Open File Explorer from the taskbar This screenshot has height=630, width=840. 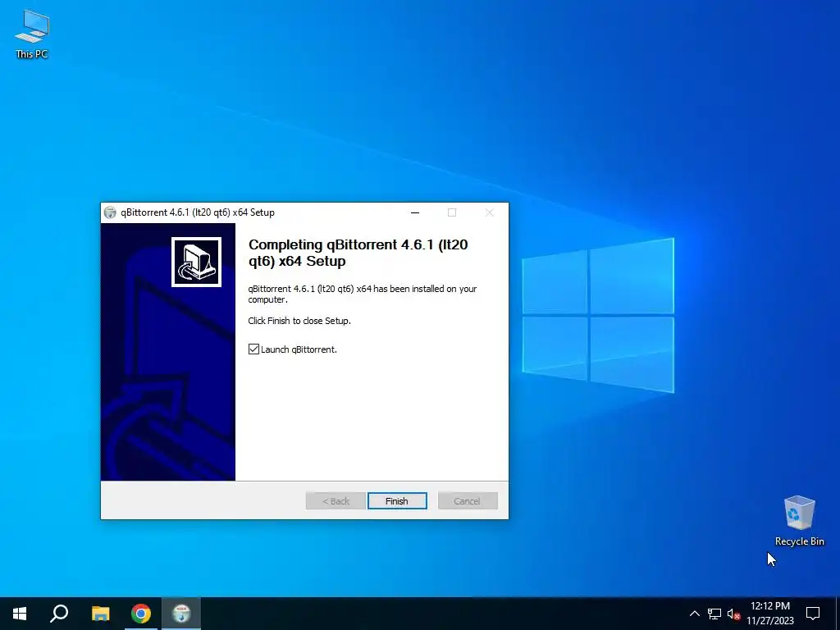click(x=100, y=614)
